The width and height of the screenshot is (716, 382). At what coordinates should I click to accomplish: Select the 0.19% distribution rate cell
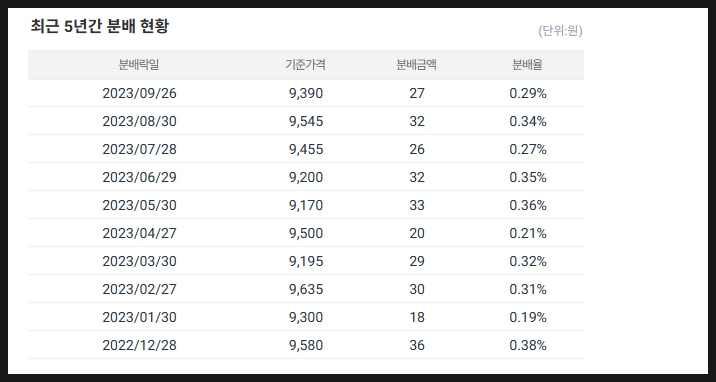(528, 317)
